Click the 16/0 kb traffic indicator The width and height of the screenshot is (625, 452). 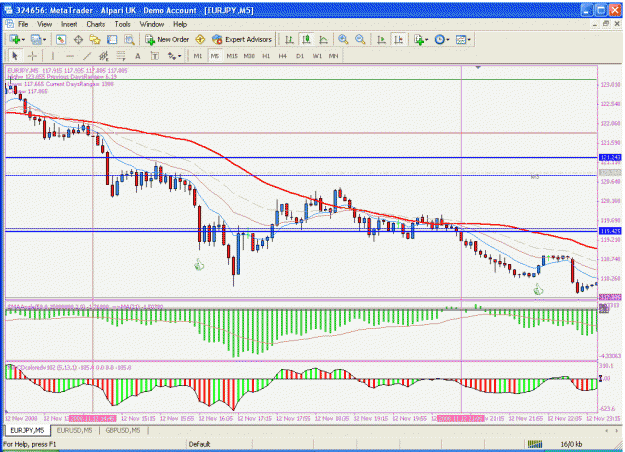pos(571,444)
